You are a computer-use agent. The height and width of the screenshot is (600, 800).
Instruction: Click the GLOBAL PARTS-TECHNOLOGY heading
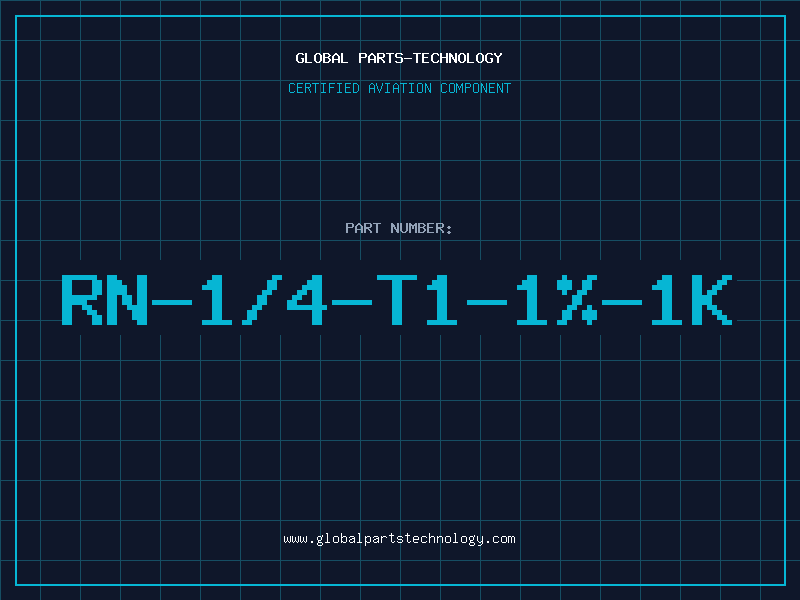coord(399,59)
